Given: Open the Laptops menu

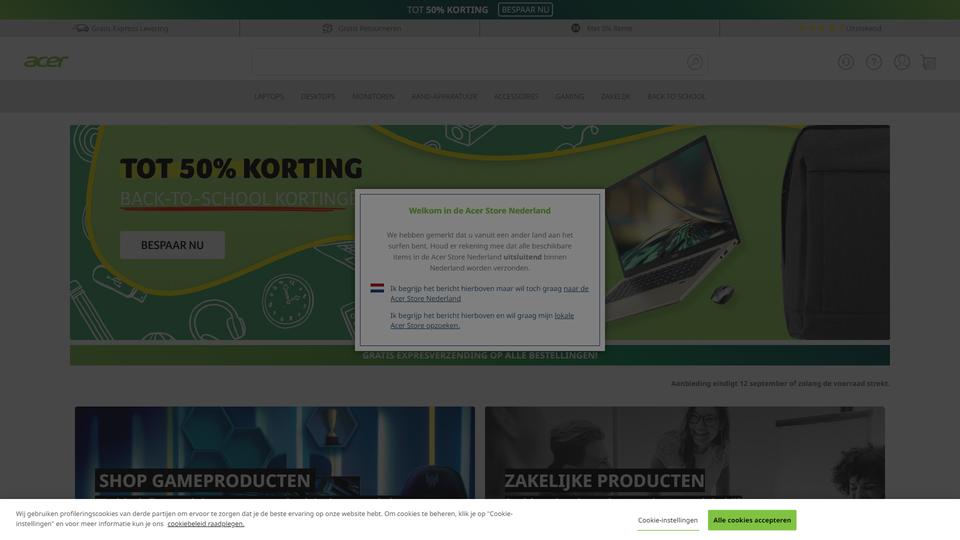Looking at the screenshot, I should coord(269,97).
